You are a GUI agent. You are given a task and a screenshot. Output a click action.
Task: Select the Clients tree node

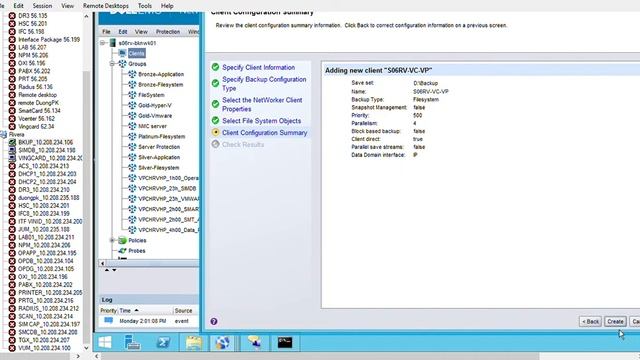[136, 53]
